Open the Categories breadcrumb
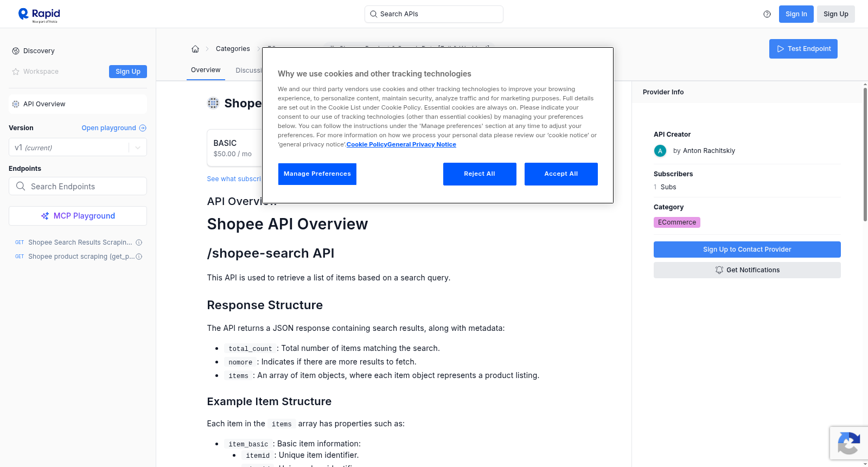This screenshot has width=868, height=467. coord(233,49)
